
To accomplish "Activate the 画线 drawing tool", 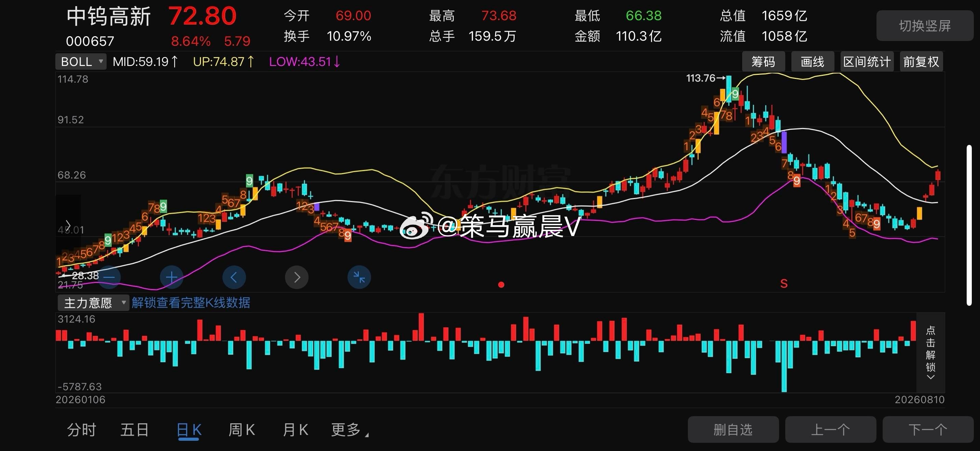I will [x=812, y=61].
